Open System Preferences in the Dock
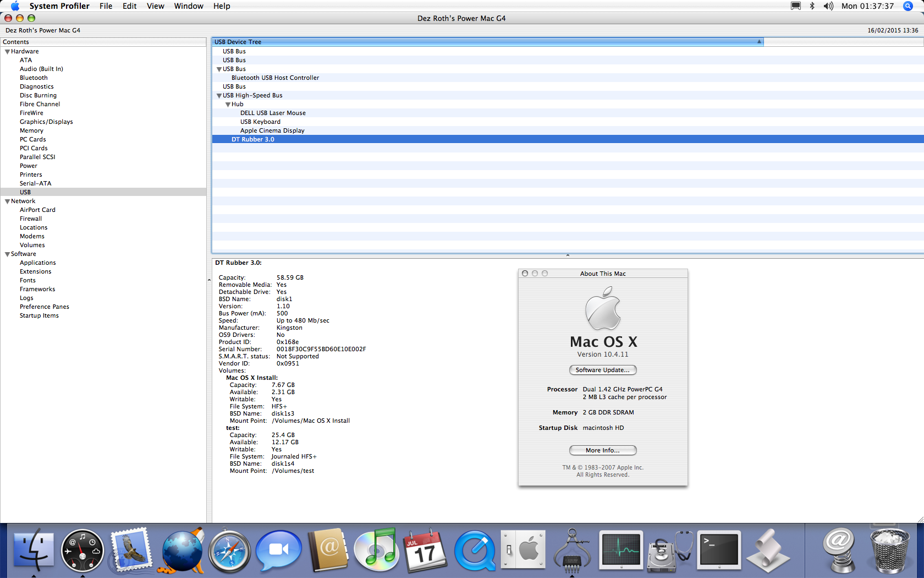 (x=523, y=550)
